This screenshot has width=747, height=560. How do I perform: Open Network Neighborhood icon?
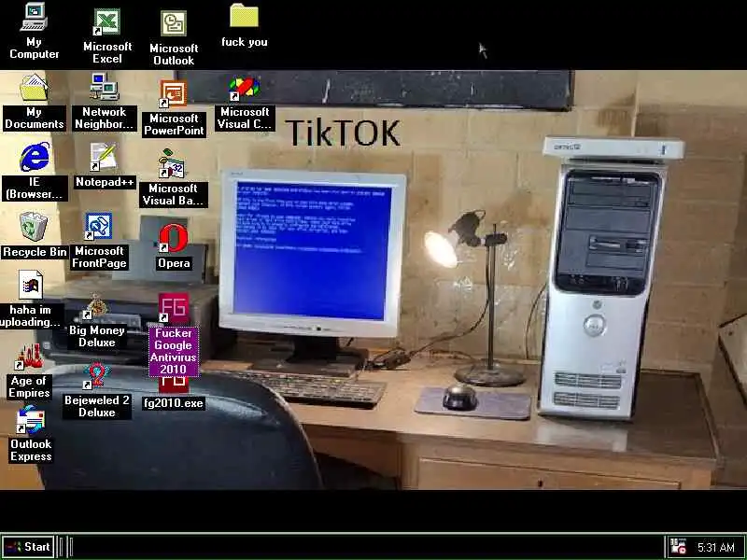coord(104,87)
